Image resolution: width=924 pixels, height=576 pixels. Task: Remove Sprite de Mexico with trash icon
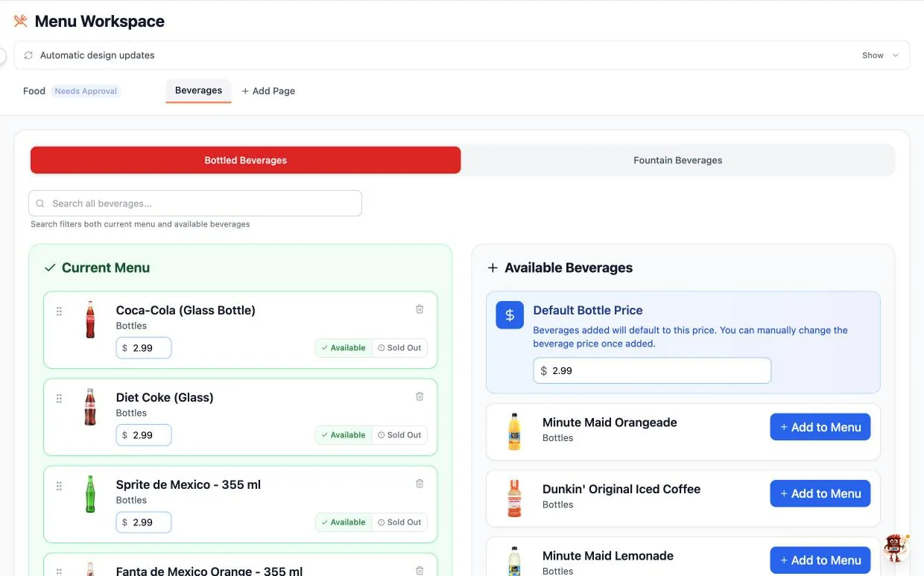pos(420,484)
